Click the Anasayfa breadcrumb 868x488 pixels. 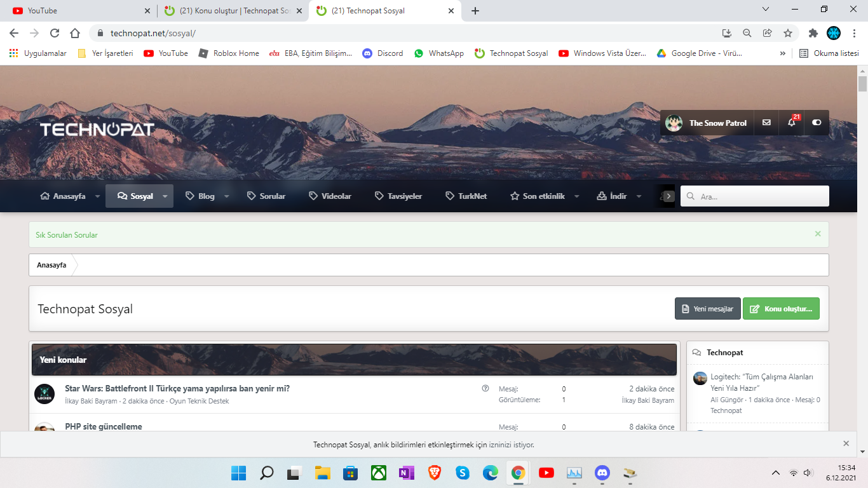pos(51,265)
